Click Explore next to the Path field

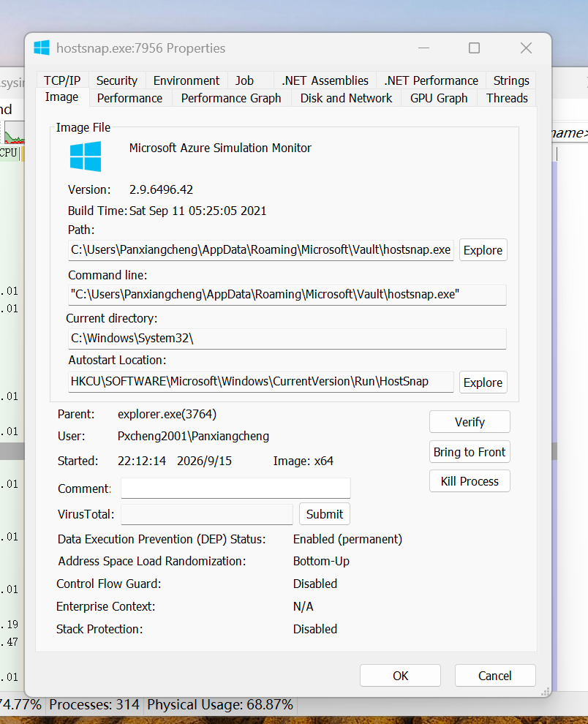(x=483, y=250)
